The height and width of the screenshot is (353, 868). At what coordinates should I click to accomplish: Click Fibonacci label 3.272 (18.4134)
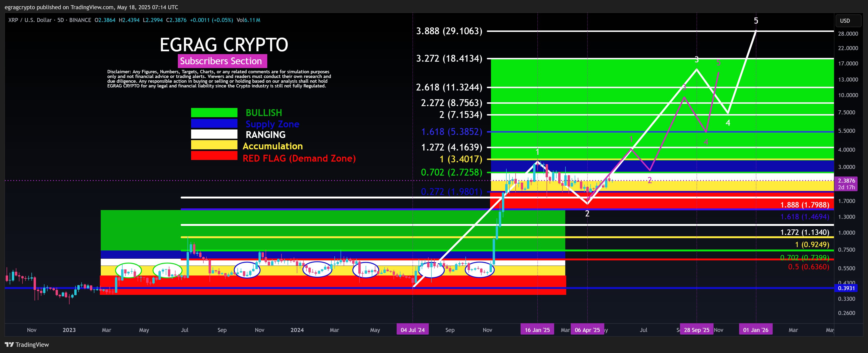click(449, 59)
